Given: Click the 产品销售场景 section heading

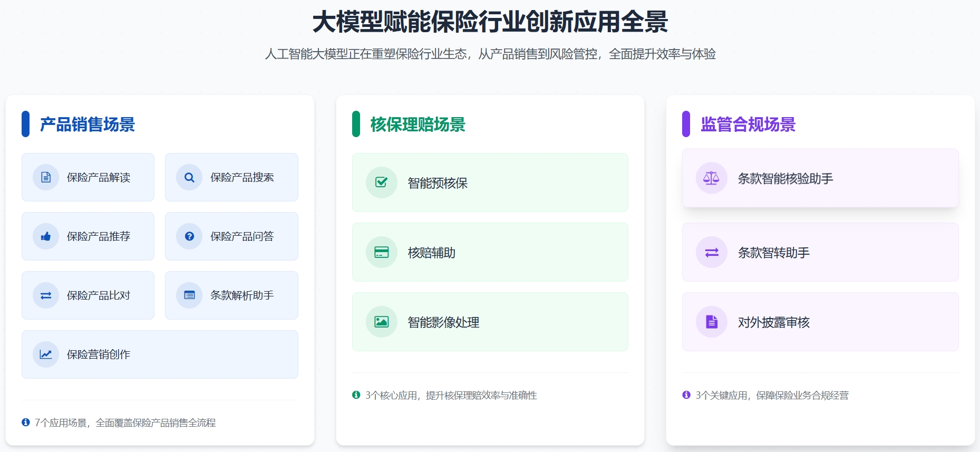Looking at the screenshot, I should click(88, 124).
